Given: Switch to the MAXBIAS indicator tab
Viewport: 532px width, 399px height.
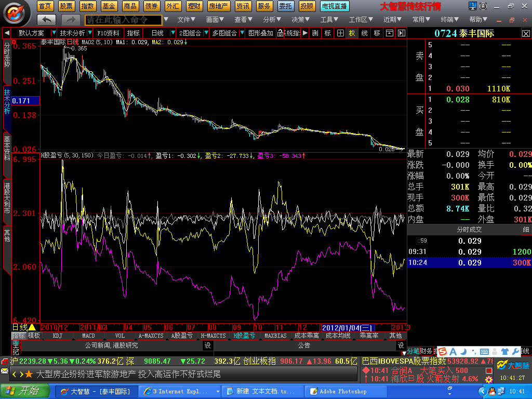Looking at the screenshot, I should click(275, 336).
